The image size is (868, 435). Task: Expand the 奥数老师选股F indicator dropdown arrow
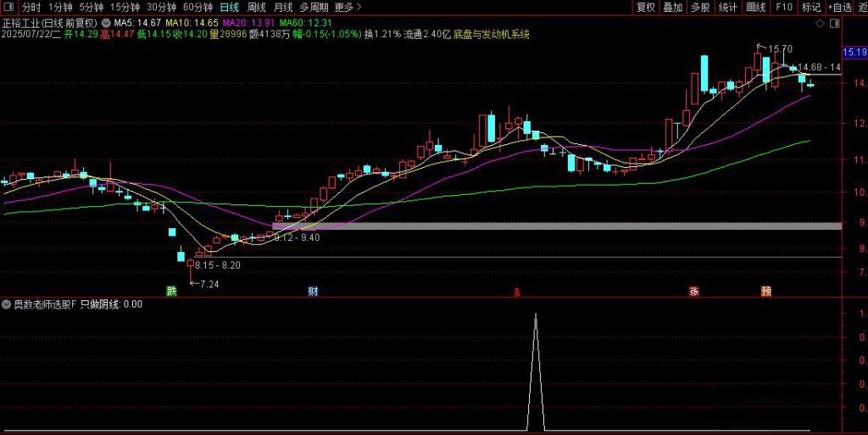[6, 304]
